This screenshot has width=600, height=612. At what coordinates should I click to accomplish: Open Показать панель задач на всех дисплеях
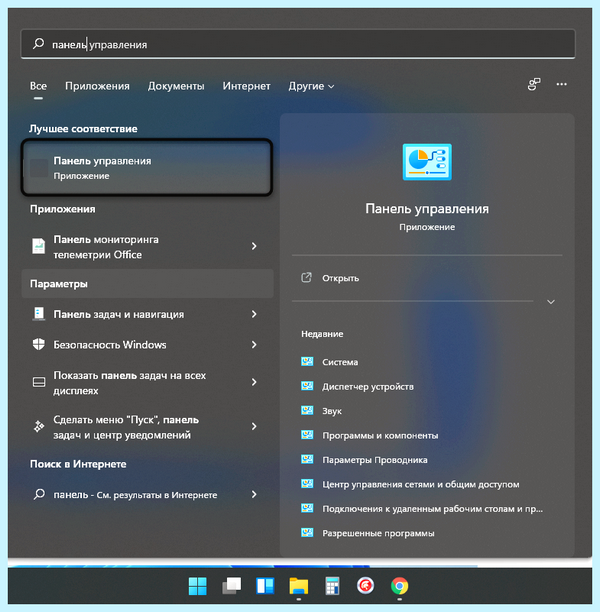point(147,382)
